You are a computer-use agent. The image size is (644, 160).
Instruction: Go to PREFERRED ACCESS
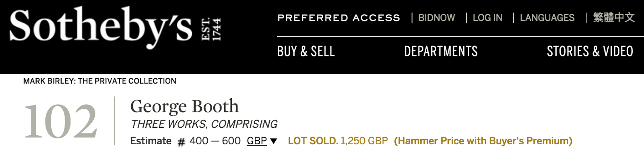[339, 18]
